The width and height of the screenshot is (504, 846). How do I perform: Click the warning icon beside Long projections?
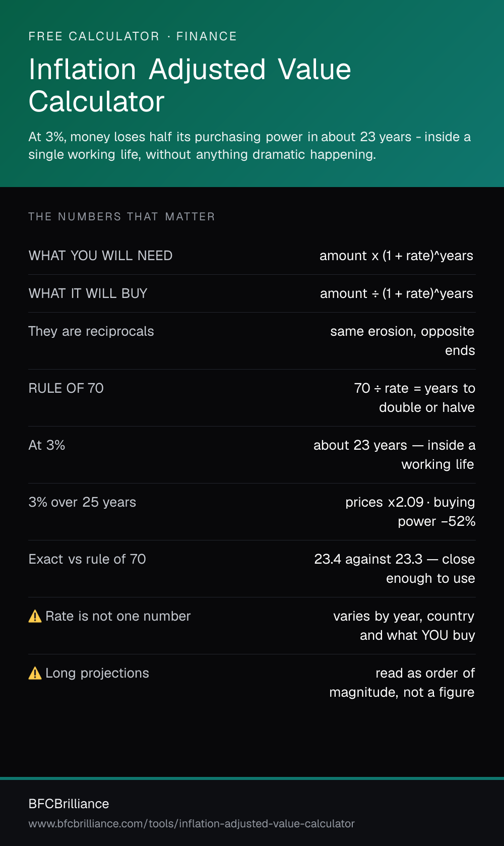35,673
